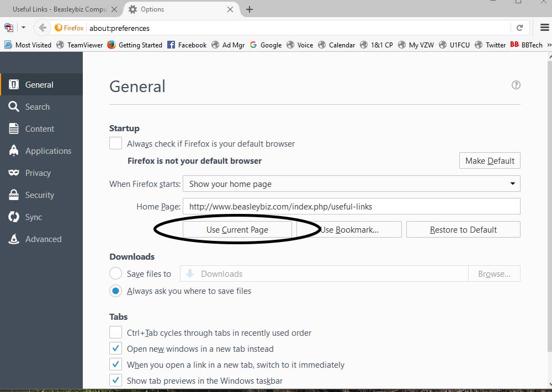Open the Firefox hamburger menu

pyautogui.click(x=545, y=28)
